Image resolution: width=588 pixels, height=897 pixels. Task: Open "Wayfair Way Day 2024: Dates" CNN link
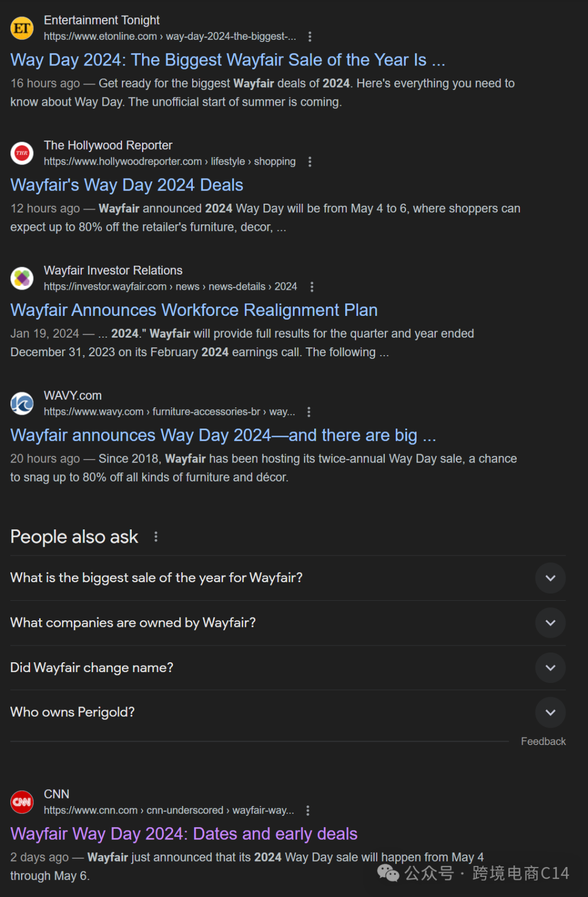coord(184,834)
